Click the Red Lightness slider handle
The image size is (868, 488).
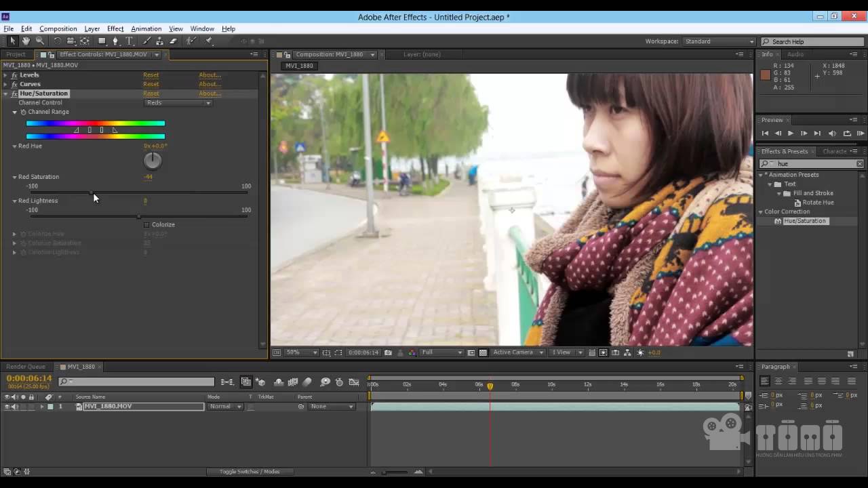(x=139, y=217)
